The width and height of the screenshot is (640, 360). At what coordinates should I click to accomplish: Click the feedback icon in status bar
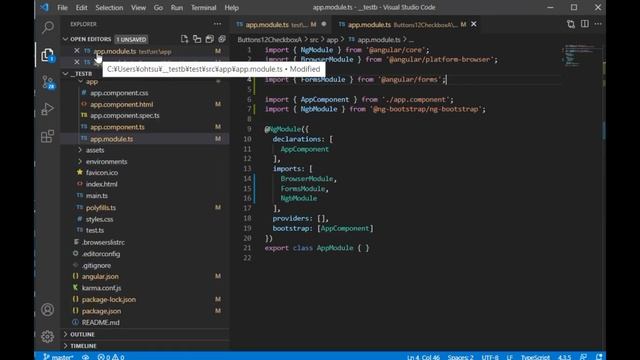pyautogui.click(x=583, y=357)
